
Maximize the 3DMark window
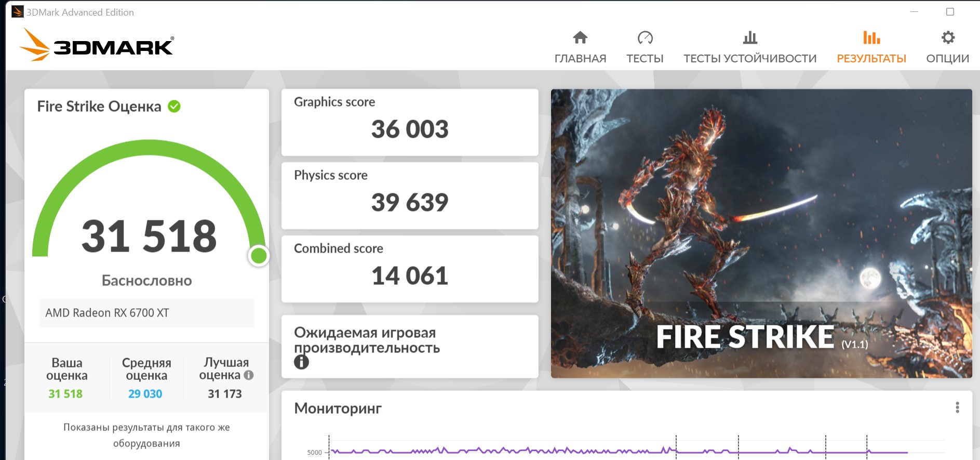[x=950, y=12]
